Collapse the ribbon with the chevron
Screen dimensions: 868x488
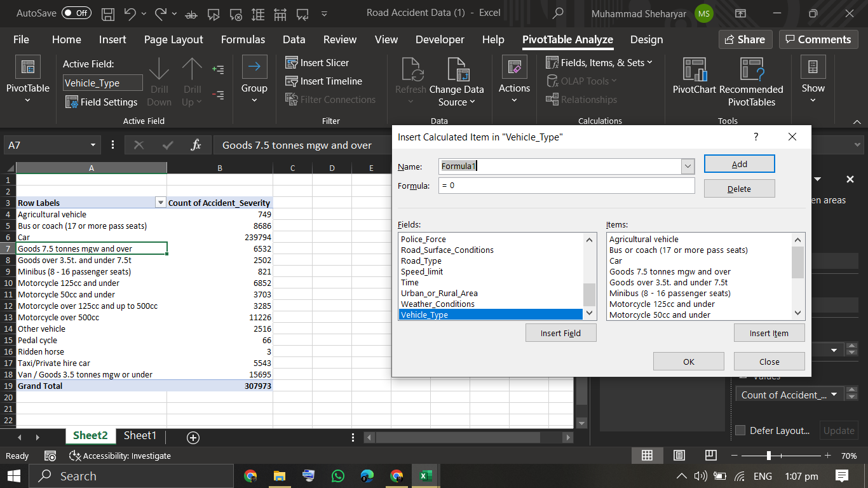(857, 121)
